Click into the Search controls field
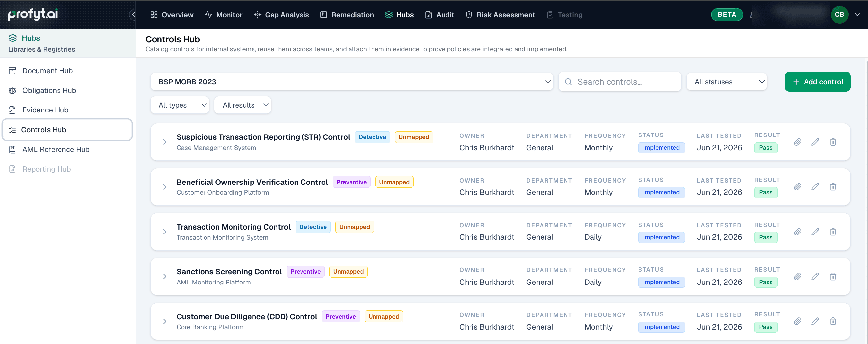868x344 pixels. (620, 82)
